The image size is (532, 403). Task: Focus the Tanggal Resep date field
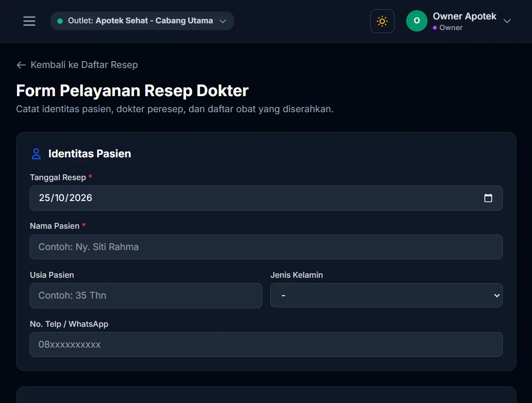(266, 198)
